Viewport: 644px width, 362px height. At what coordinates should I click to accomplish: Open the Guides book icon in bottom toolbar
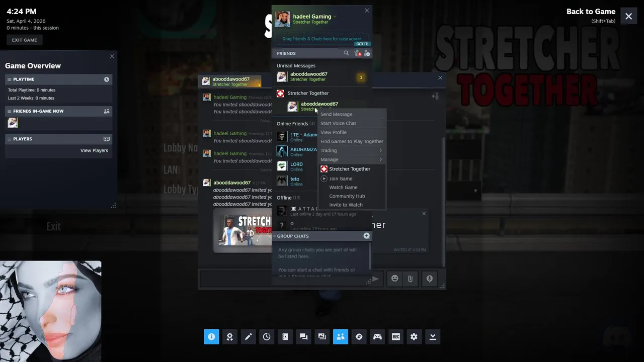(285, 337)
